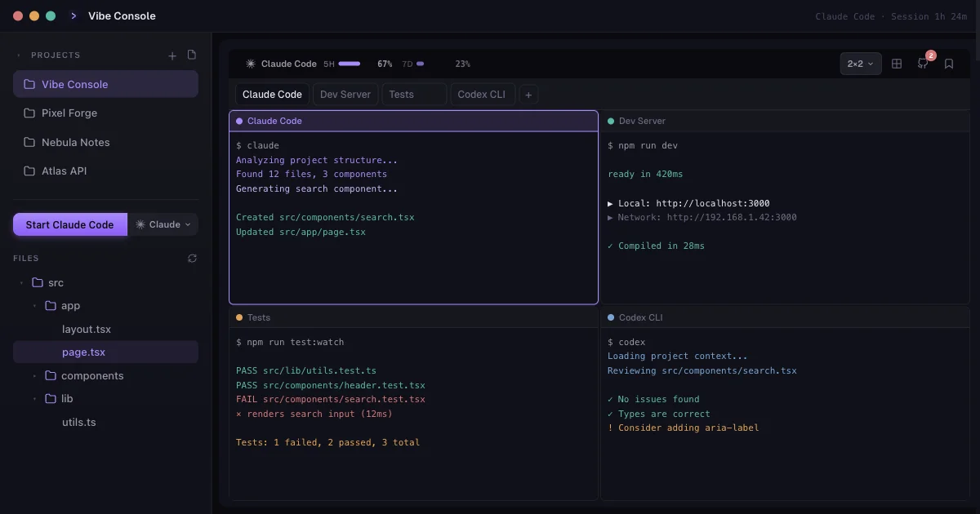Image resolution: width=980 pixels, height=514 pixels.
Task: Click the src folder icon
Action: [37, 282]
